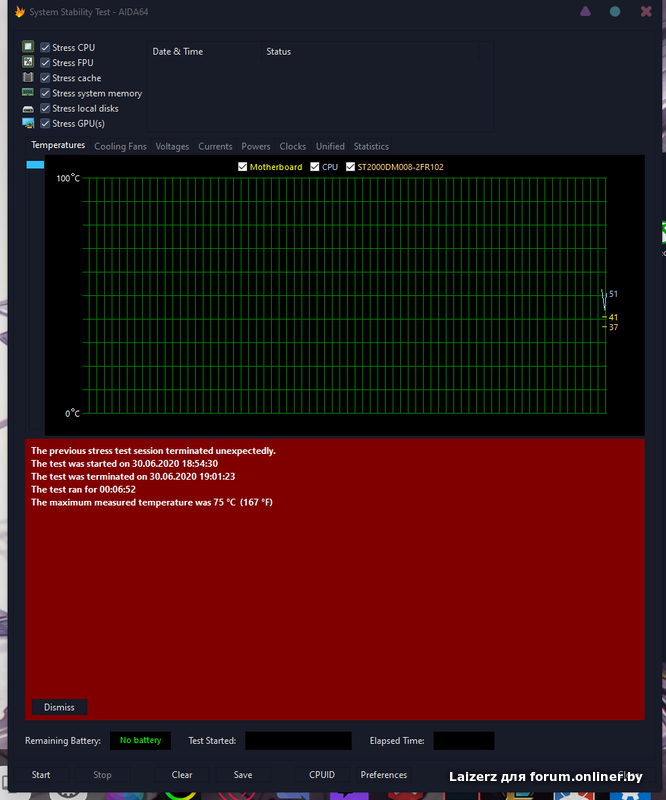Viewport: 666px width, 800px height.
Task: Open the Voltages tab
Action: point(172,146)
